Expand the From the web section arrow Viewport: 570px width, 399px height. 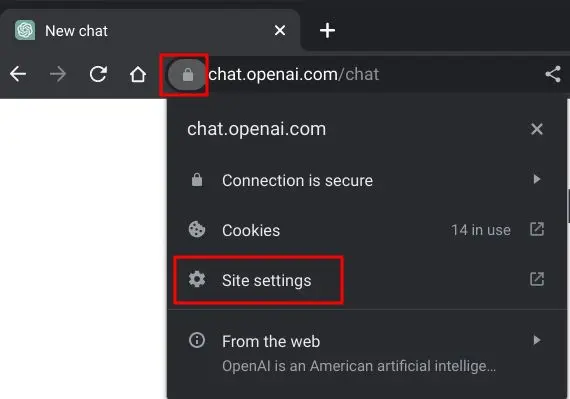[x=537, y=340]
